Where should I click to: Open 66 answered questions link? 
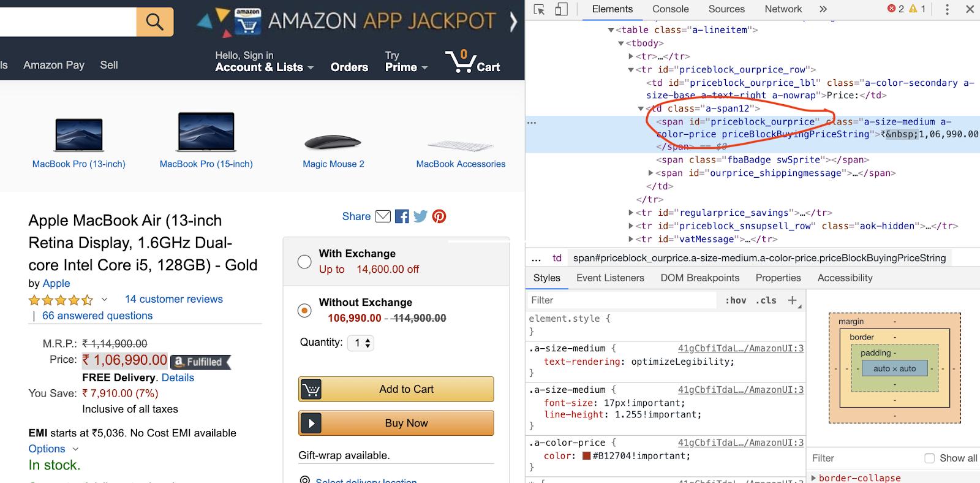(97, 316)
